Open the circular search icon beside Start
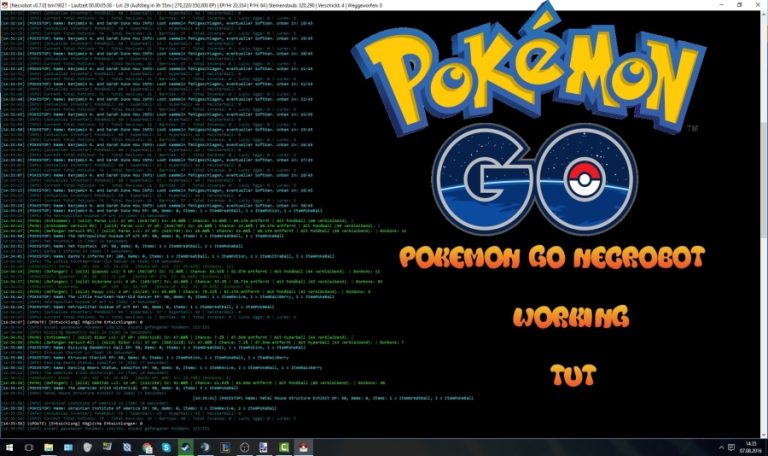The image size is (768, 456). click(x=28, y=447)
